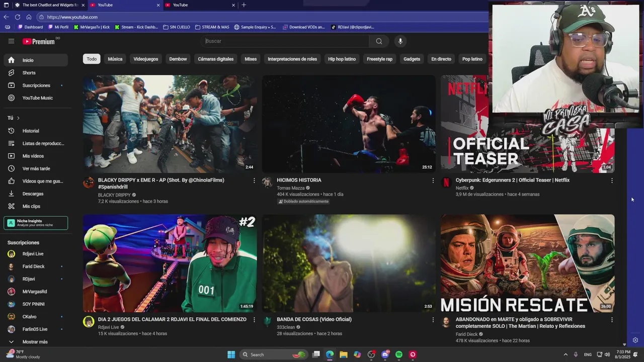This screenshot has width=644, height=362.
Task: Open the Dashboard bookmark
Action: (x=30, y=27)
